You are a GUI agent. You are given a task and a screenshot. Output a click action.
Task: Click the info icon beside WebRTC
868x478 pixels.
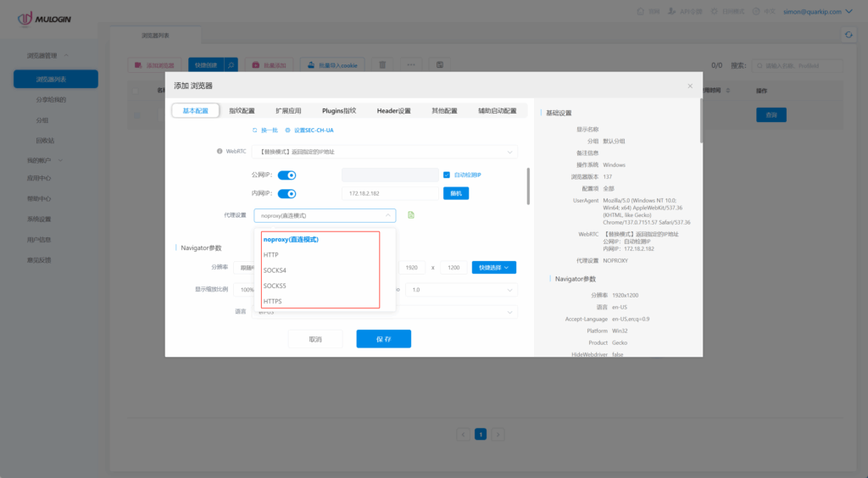point(220,151)
